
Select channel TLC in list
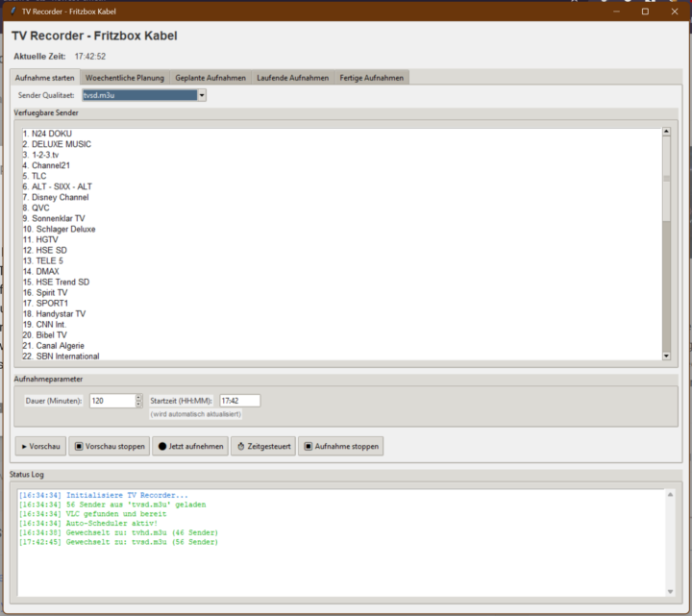click(x=35, y=176)
